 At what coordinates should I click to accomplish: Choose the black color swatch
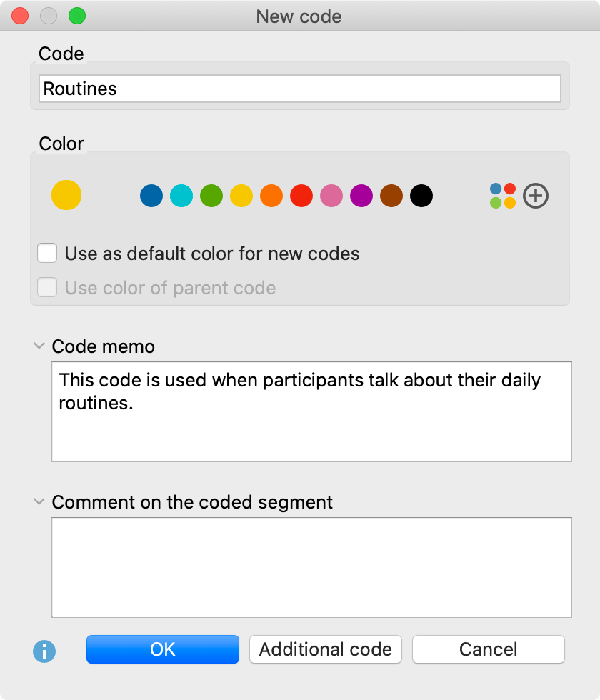421,196
